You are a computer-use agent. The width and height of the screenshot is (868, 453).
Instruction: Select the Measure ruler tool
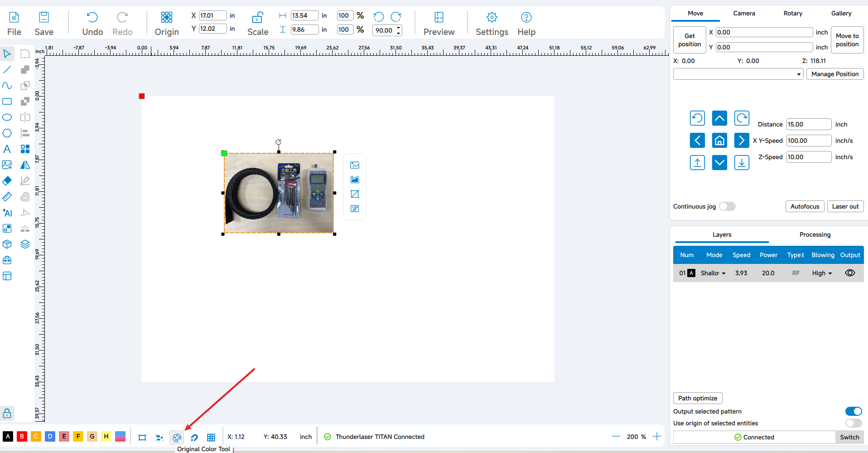pyautogui.click(x=7, y=197)
